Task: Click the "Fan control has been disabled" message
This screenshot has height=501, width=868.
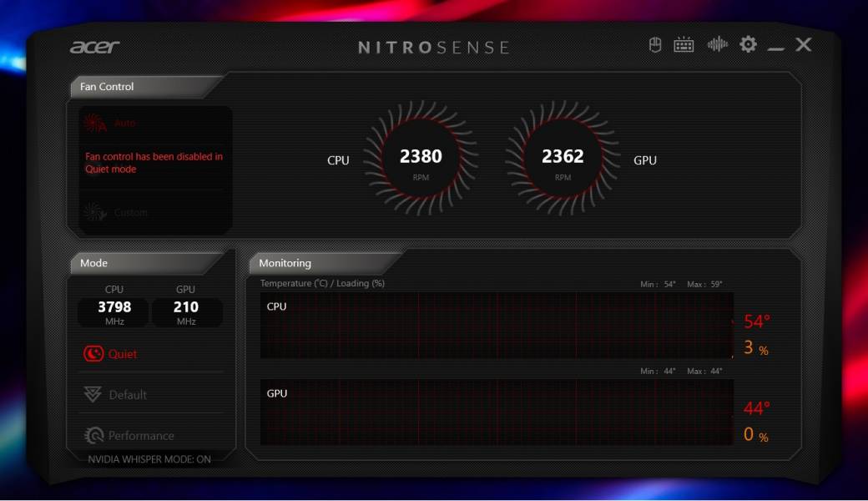Action: (x=154, y=163)
